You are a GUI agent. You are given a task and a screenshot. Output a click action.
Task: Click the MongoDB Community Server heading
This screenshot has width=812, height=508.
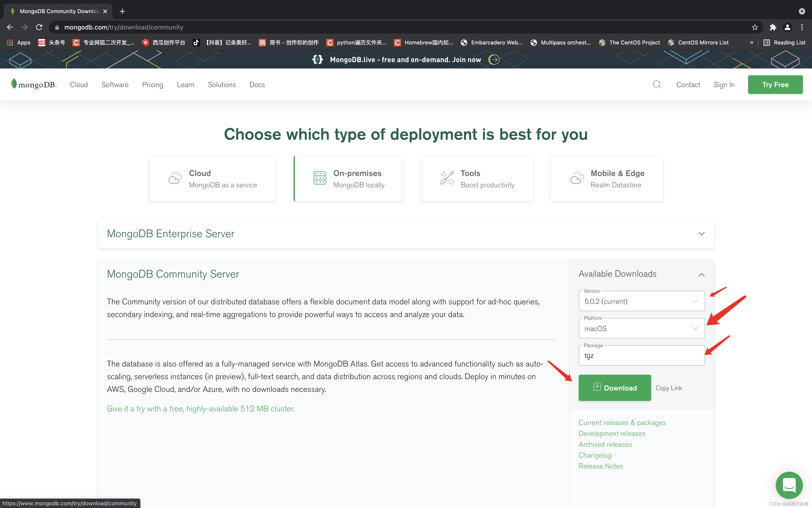click(x=173, y=274)
